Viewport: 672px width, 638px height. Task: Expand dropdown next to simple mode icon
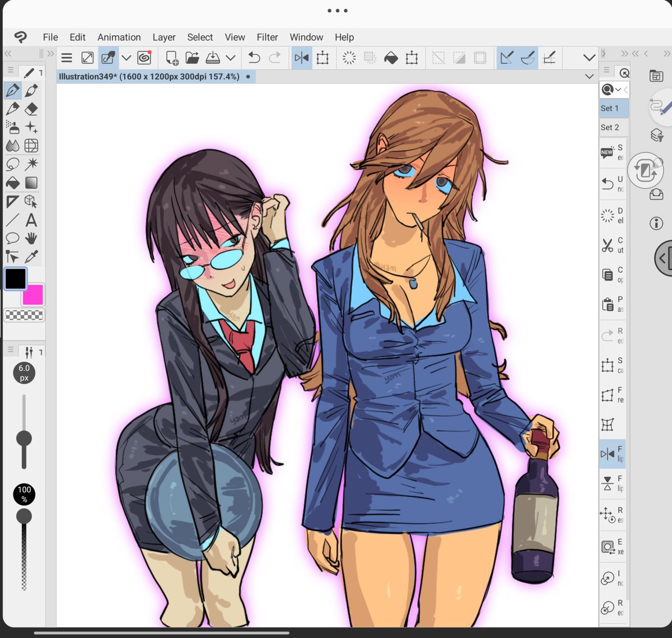tap(127, 58)
